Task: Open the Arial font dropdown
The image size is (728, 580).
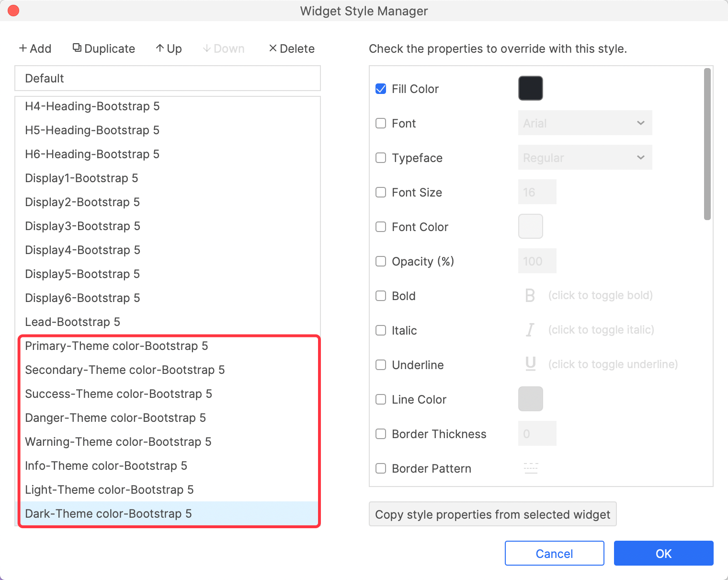Action: (585, 123)
